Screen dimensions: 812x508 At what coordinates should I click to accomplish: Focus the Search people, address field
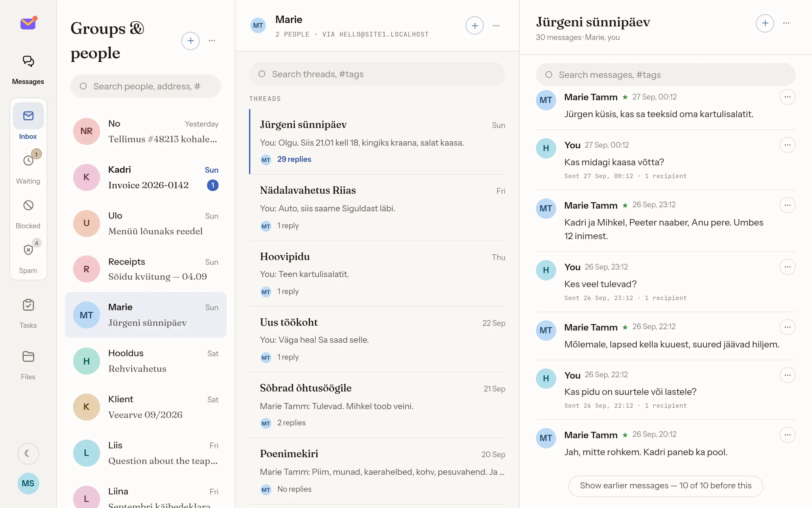tap(146, 86)
